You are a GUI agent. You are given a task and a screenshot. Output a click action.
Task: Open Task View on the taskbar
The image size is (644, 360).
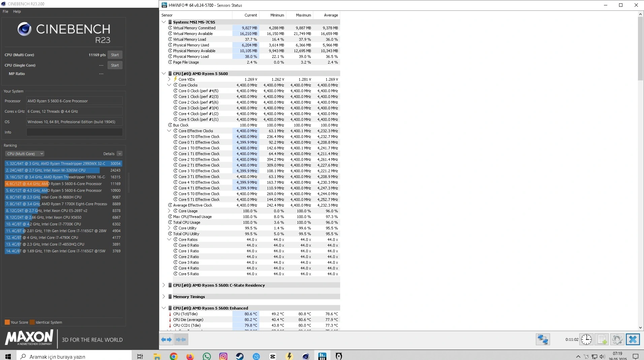pos(140,356)
